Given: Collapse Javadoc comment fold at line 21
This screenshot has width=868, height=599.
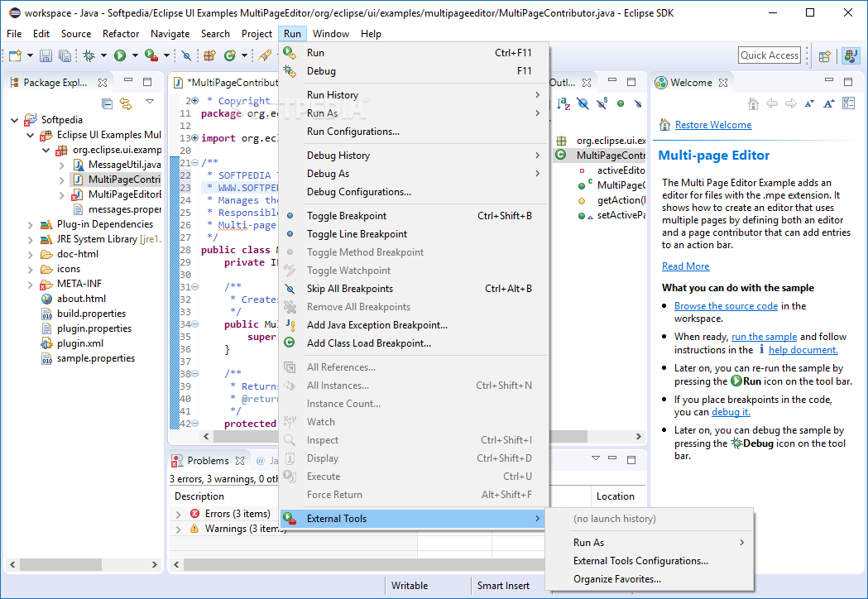Looking at the screenshot, I should point(194,163).
